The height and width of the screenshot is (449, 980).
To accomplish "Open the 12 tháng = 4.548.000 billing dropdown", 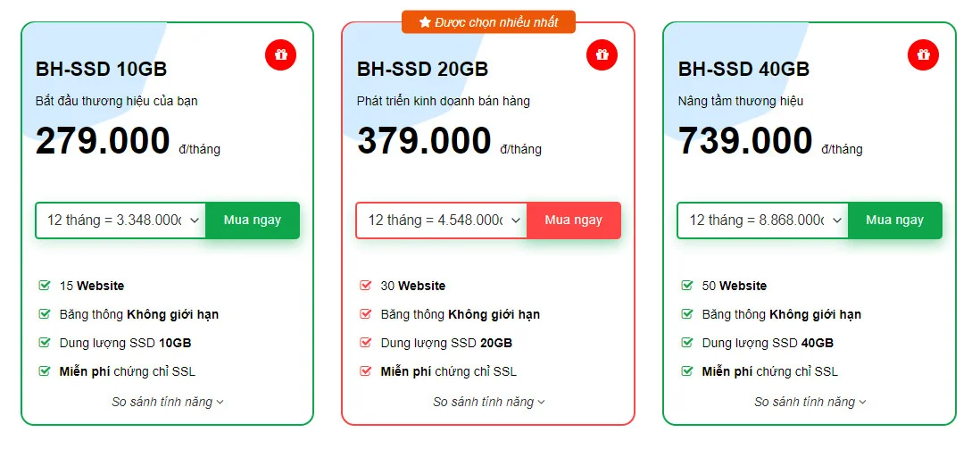I will click(442, 220).
